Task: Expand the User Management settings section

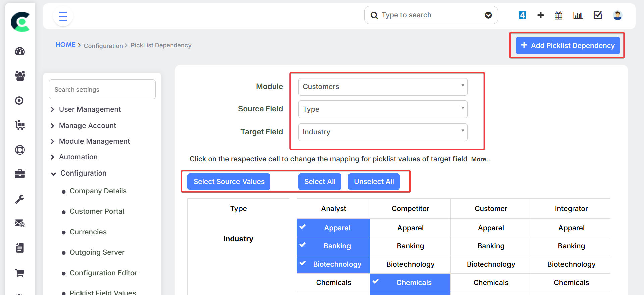Action: 90,109
